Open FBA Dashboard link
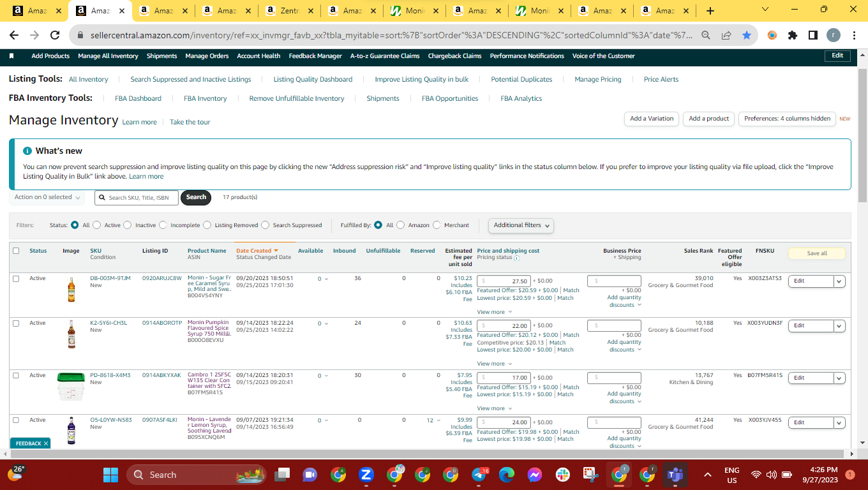868x490 pixels. 138,99
